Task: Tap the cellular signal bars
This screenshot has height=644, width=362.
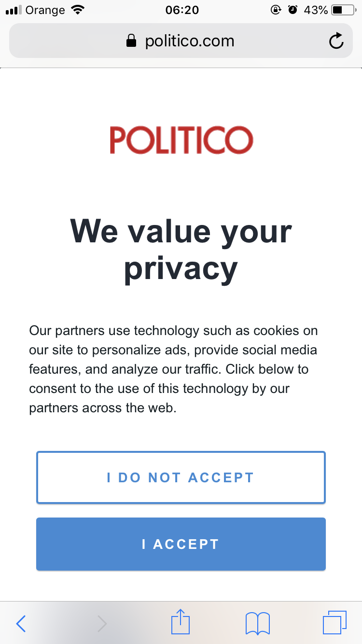Action: tap(14, 10)
